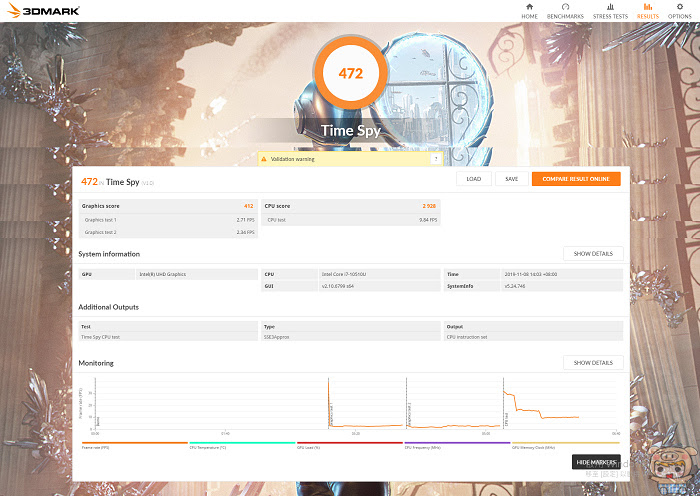This screenshot has width=700, height=496.
Task: Click the Save result button
Action: coord(512,179)
